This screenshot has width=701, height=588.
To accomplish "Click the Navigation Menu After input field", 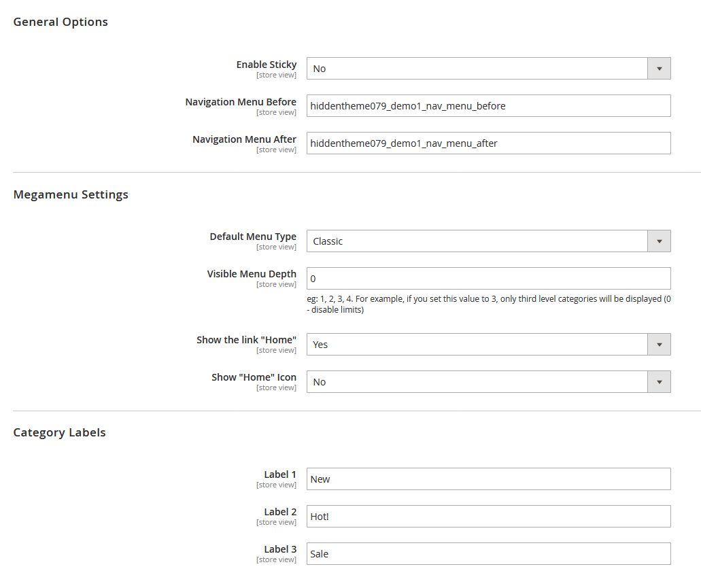I will point(488,143).
